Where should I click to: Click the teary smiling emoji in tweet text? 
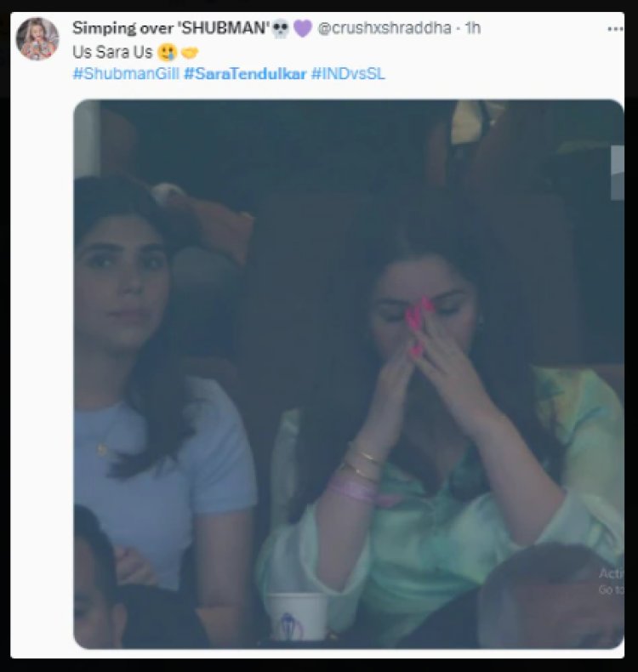pos(167,52)
